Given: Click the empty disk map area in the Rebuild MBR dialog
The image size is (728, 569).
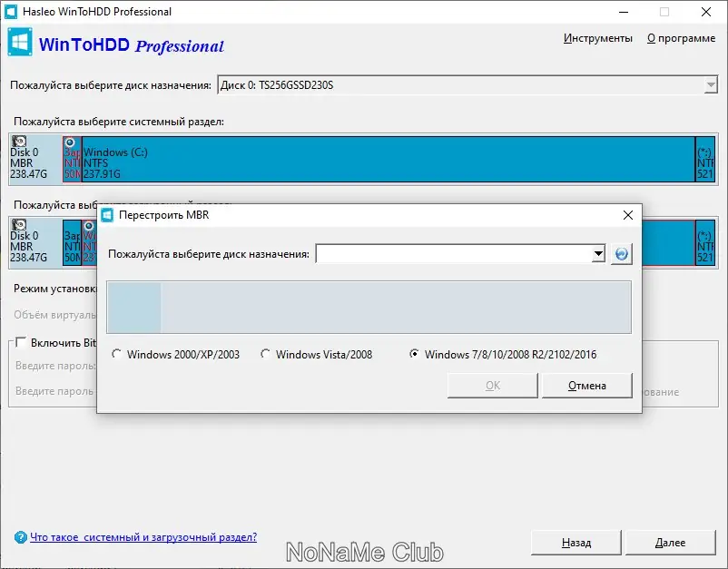Looking at the screenshot, I should [x=369, y=308].
